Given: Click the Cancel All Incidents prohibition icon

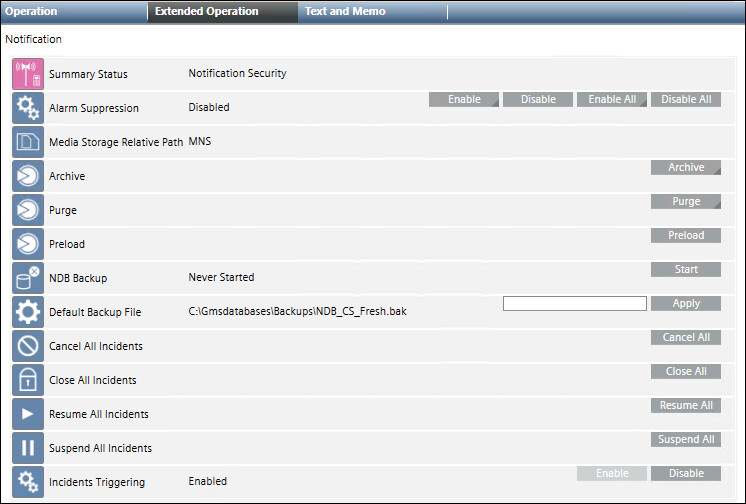Looking at the screenshot, I should [28, 346].
